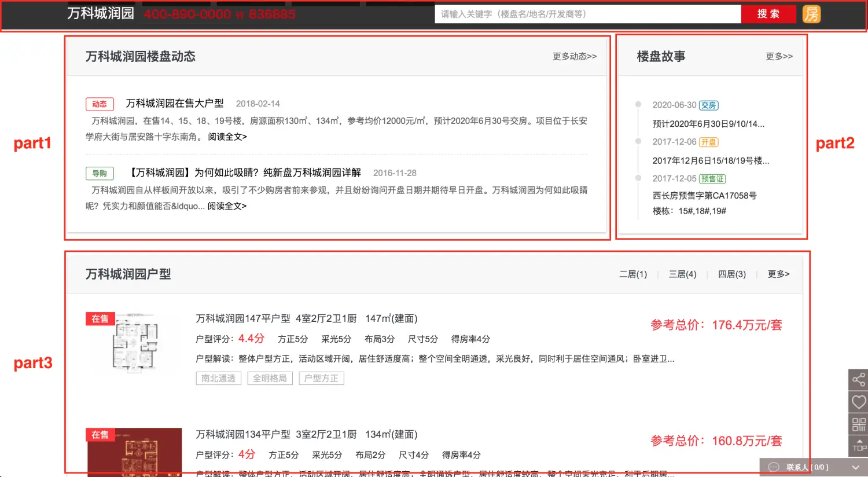Open 更多> in 户型 section
868x477 pixels.
point(778,274)
